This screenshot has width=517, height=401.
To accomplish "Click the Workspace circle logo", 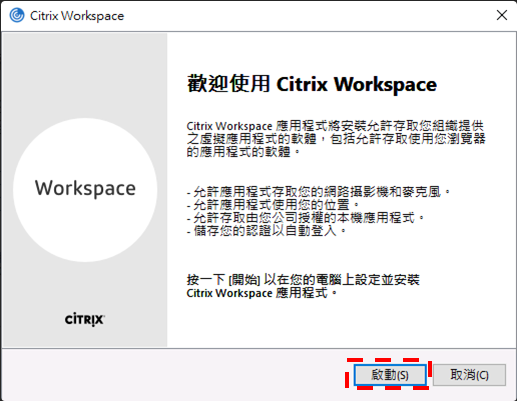I will coord(85,190).
